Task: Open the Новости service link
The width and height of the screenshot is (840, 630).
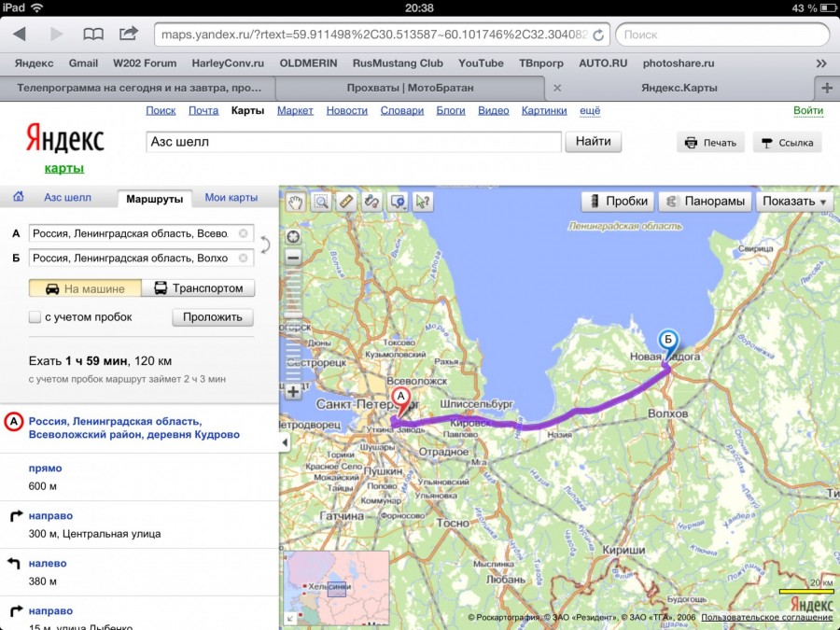Action: pos(346,110)
